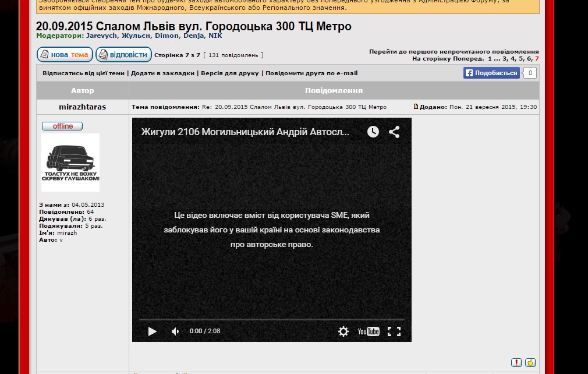Go to page 6 of the topic

tap(529, 58)
